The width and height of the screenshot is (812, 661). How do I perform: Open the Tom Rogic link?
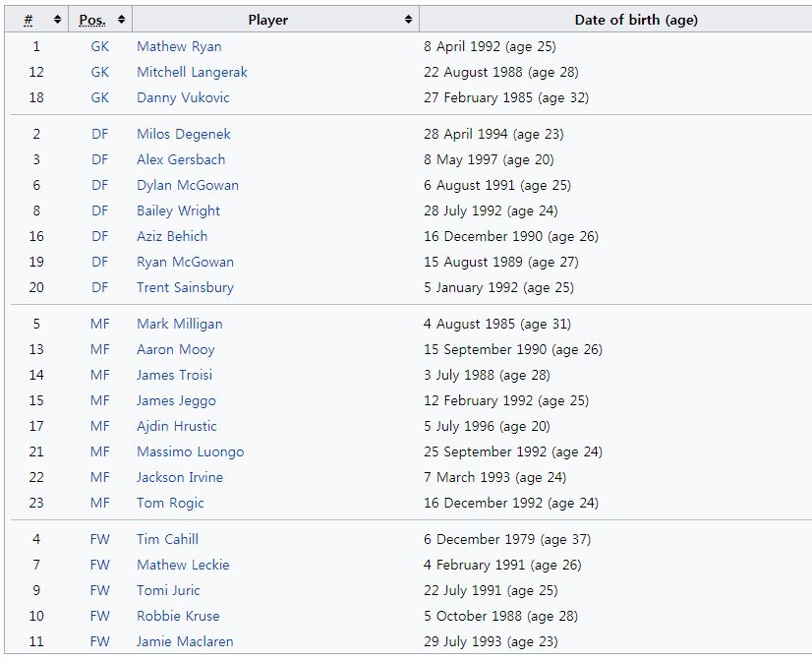point(170,503)
